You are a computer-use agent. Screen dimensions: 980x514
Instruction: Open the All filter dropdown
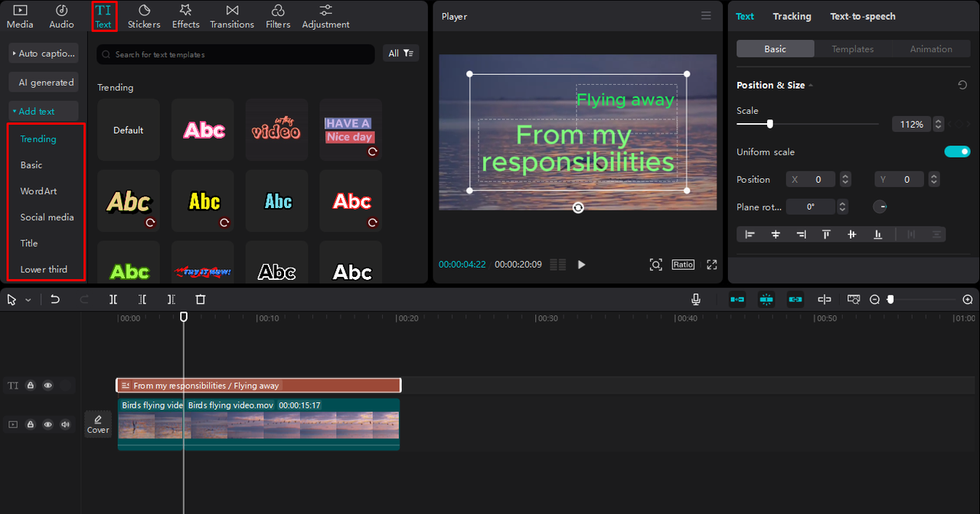400,54
